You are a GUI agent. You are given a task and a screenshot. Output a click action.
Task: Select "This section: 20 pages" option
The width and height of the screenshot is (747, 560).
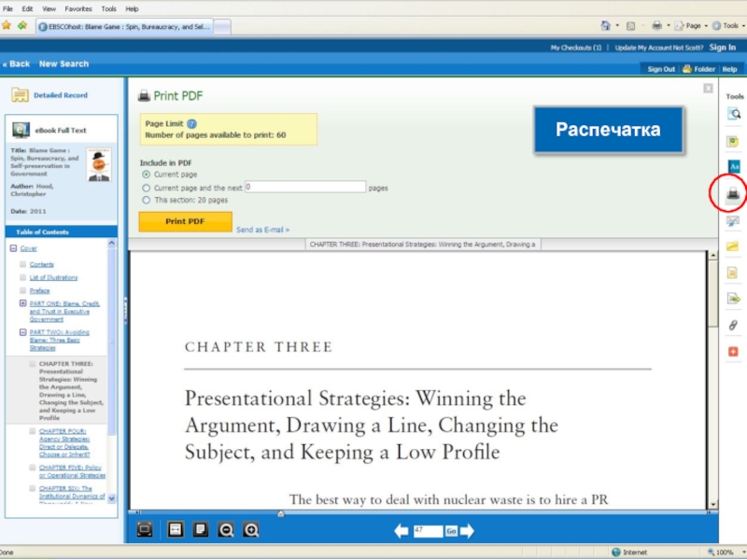[146, 200]
